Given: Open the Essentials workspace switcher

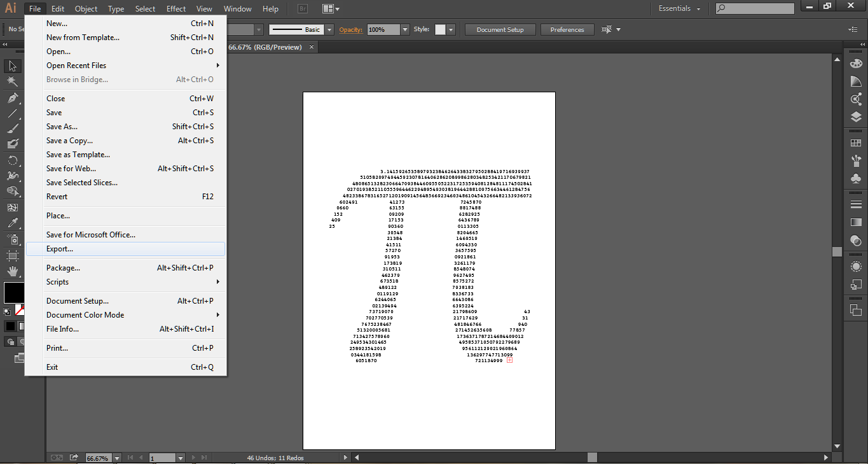Looking at the screenshot, I should coord(680,9).
